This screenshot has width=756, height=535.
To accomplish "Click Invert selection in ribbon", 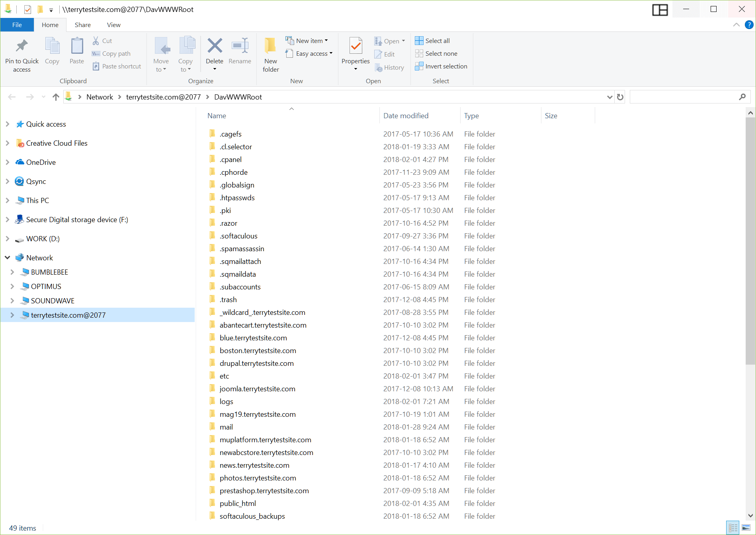I will click(x=441, y=66).
